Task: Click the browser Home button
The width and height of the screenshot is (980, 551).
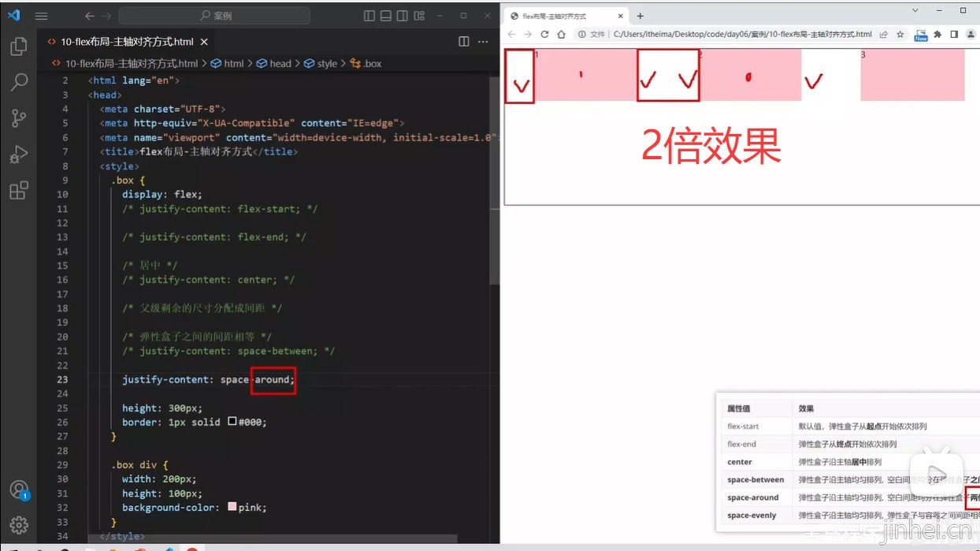Action: (x=561, y=35)
